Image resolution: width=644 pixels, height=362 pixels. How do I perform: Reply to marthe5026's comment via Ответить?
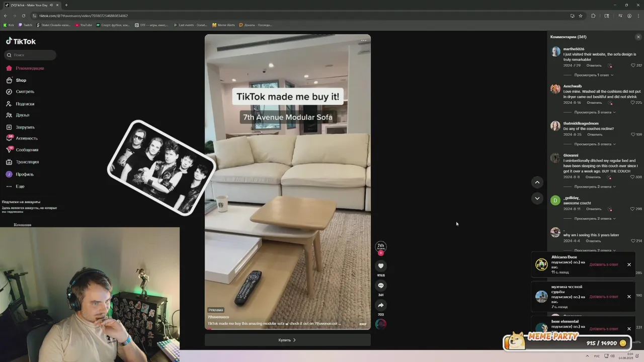(594, 65)
